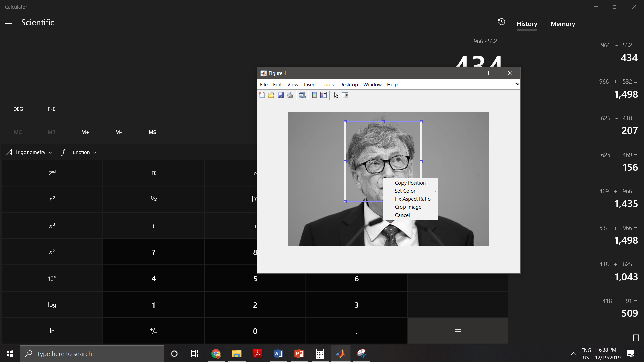Click the Open File folder icon
644x362 pixels.
pos(271,95)
